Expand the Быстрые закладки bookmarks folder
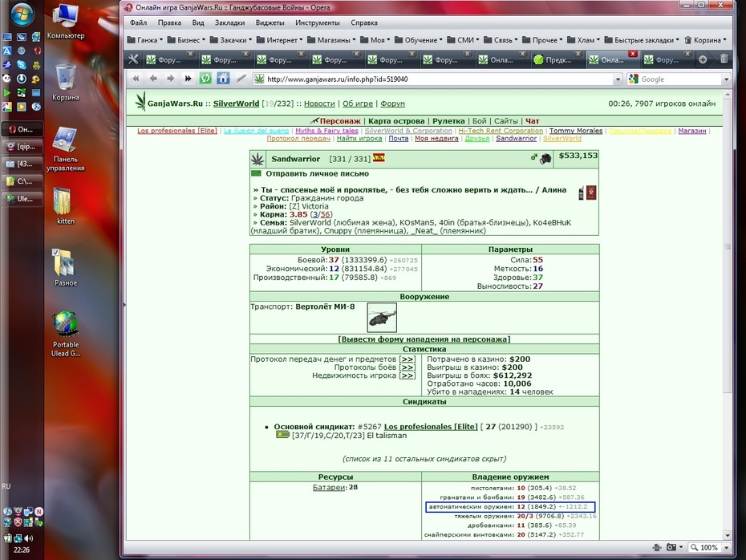 coord(642,40)
